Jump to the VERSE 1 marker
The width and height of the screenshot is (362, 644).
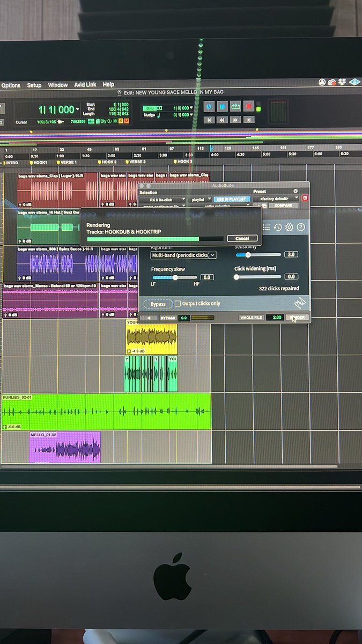coord(67,162)
